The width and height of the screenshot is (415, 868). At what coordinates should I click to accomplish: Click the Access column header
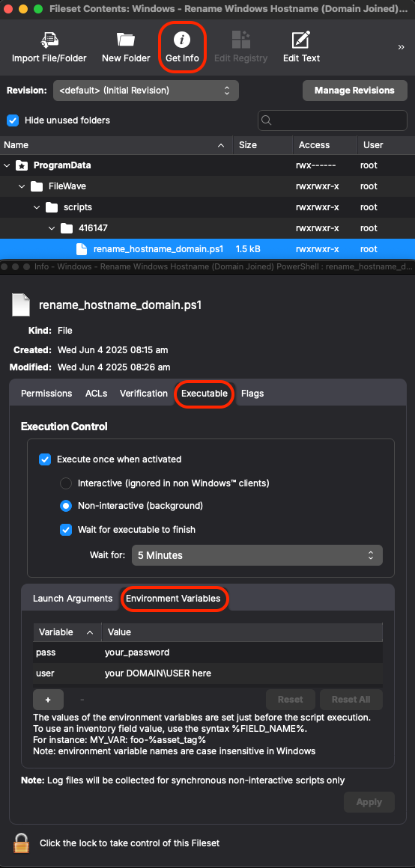[324, 145]
